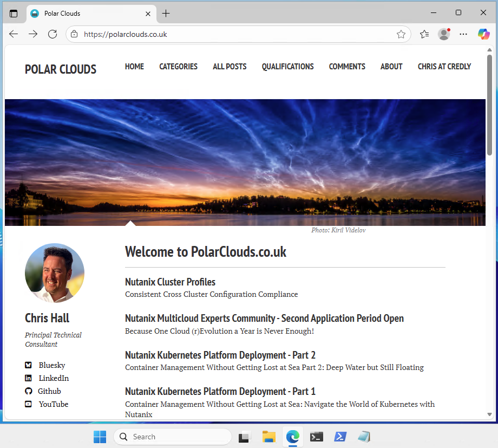Open the favorites list button
This screenshot has width=498, height=448.
pyautogui.click(x=424, y=34)
